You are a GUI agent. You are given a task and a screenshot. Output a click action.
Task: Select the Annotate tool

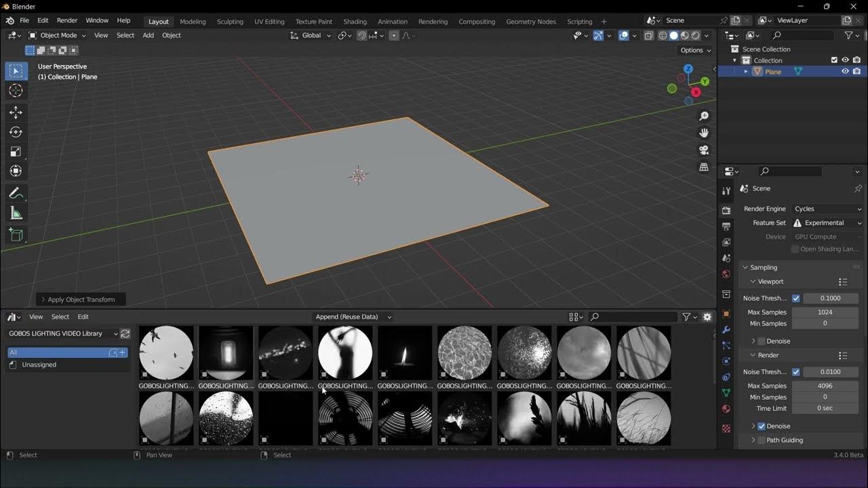tap(16, 194)
